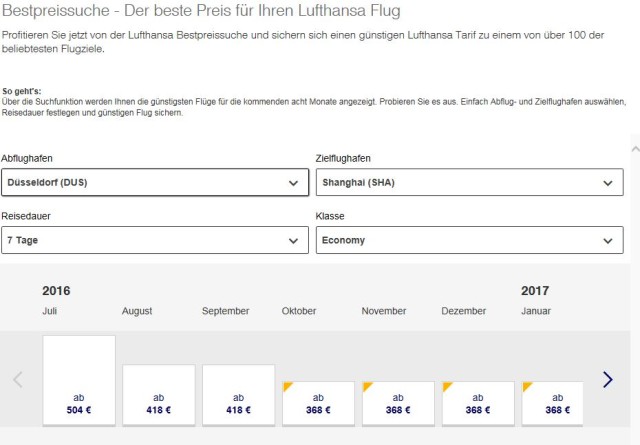Open the Zielflughafen Shanghai (SHA) dropdown
Screen dimensions: 640x445
[469, 182]
